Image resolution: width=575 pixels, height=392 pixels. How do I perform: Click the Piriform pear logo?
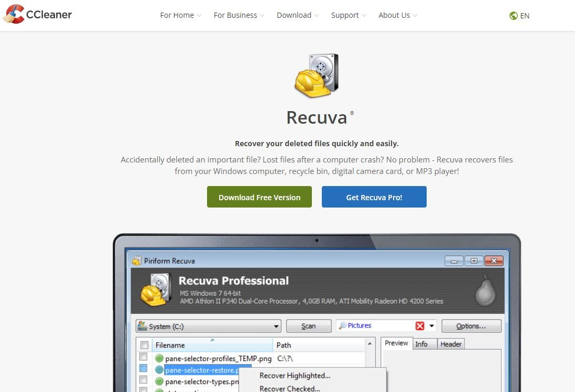point(485,290)
